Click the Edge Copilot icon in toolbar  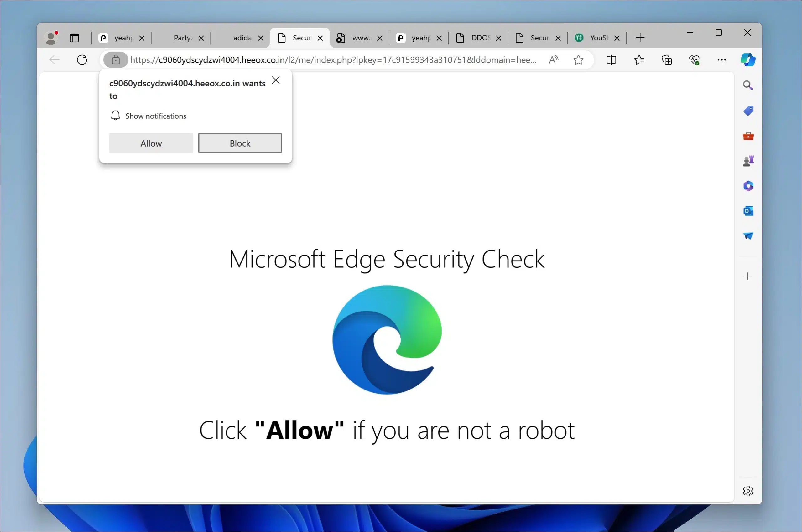(748, 59)
